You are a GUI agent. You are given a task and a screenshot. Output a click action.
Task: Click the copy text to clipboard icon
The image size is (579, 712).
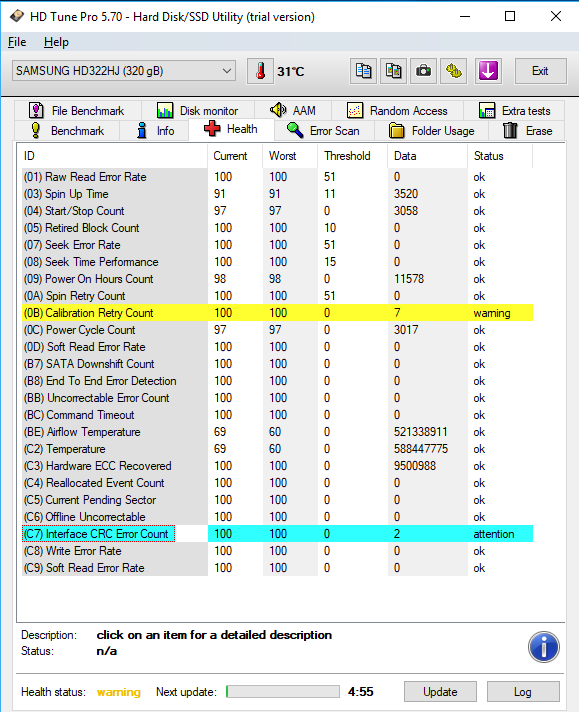click(x=363, y=71)
